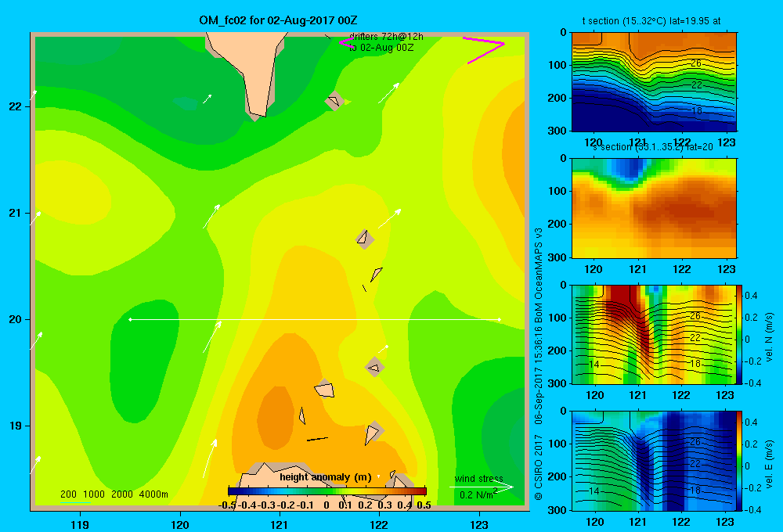The image size is (783, 532).
Task: Click the "to 02-Aug 00Z" text
Action: tap(381, 48)
